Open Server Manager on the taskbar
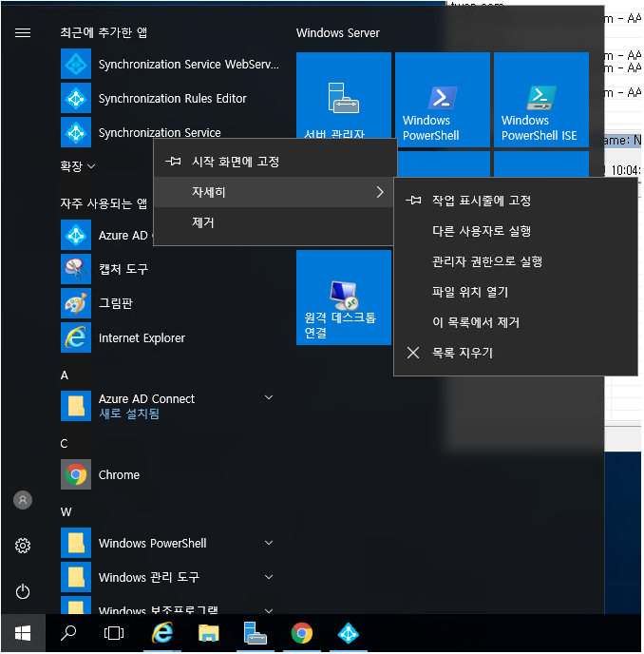Screen dimensions: 644x654 click(x=256, y=633)
